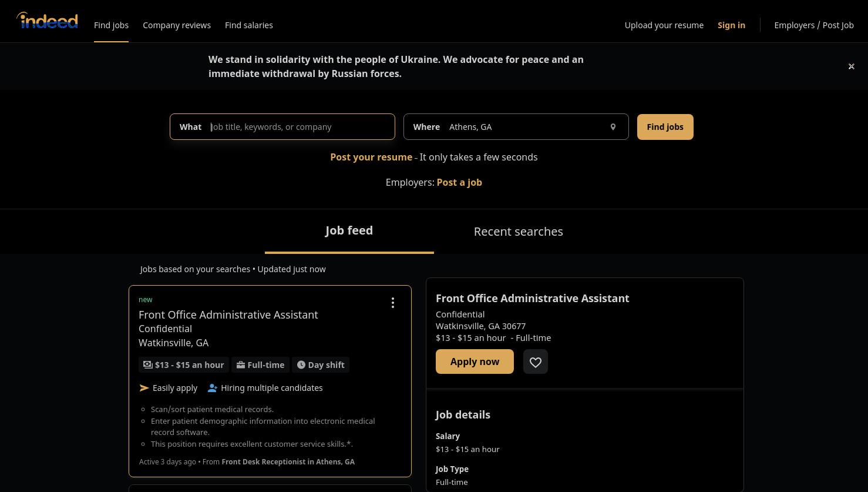Screen dimensions: 868x492
Task: Open Find jobs navigation tab
Action: click(111, 25)
